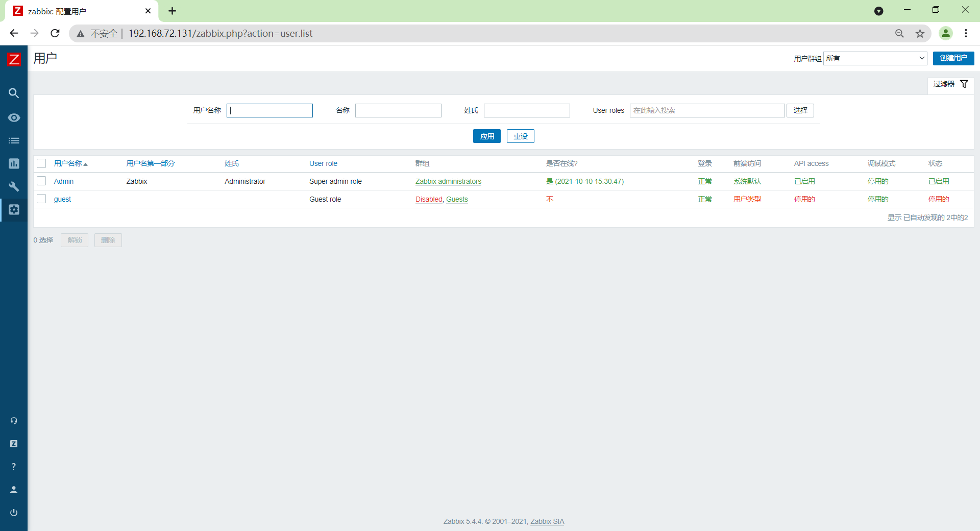Screen dimensions: 980x531
Task: Open the Administration gear icon menu
Action: [x=14, y=209]
